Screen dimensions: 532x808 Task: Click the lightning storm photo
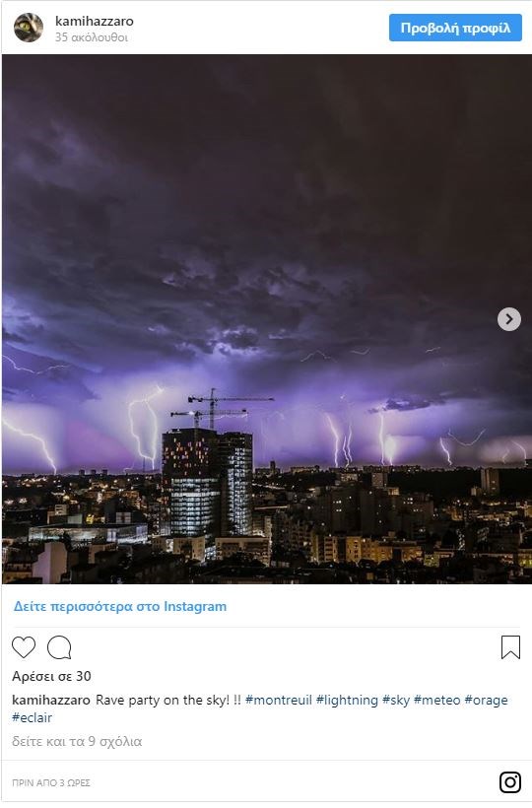pyautogui.click(x=266, y=319)
